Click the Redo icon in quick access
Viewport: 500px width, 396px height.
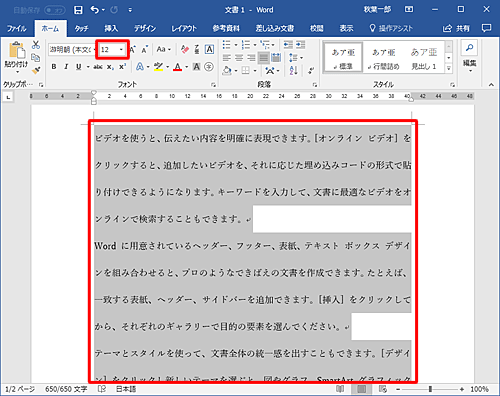tap(114, 10)
